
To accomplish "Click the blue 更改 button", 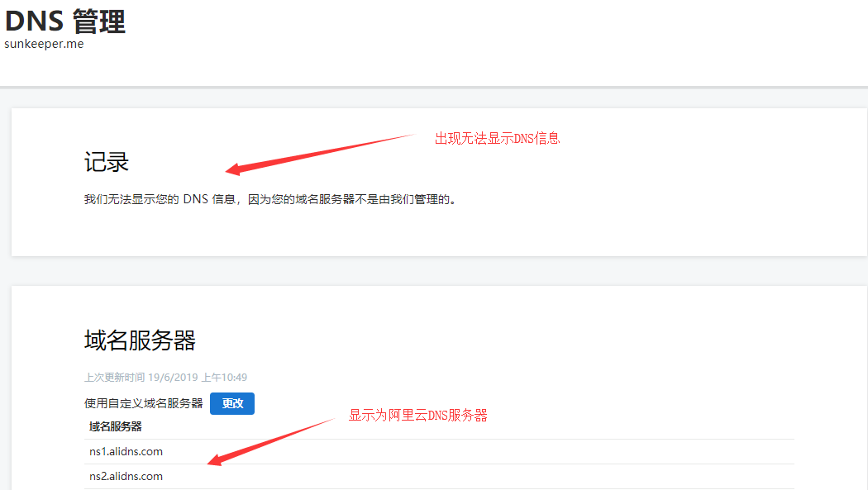I will coord(232,404).
